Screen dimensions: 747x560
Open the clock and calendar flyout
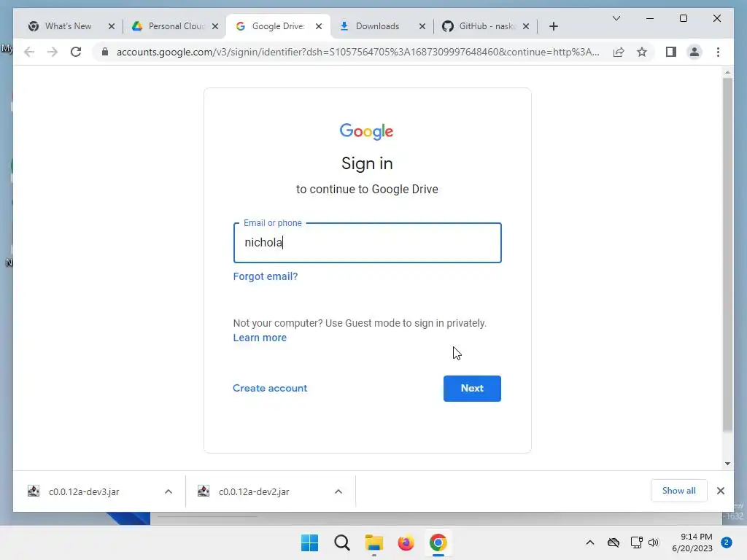tap(692, 542)
